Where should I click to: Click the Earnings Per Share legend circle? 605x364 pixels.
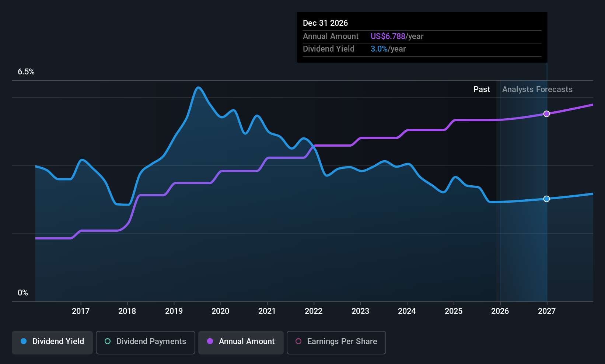click(x=298, y=342)
